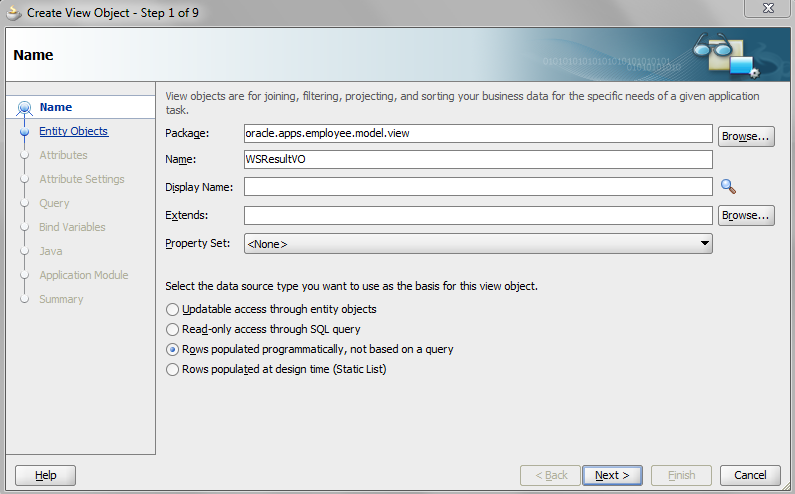Select Read-only access through SQL query
795x494 pixels.
click(x=173, y=329)
